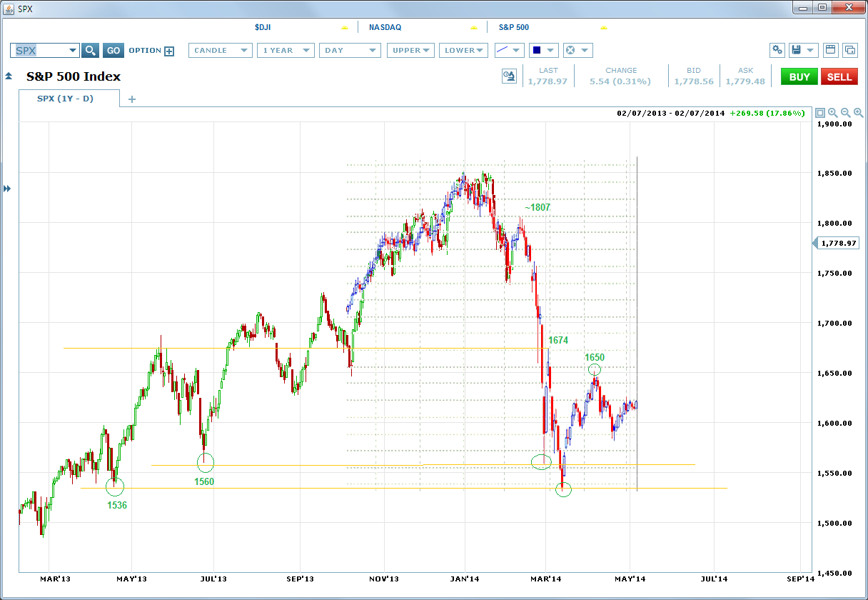This screenshot has width=868, height=600.
Task: Collapse header using double up arrow
Action: (9, 76)
